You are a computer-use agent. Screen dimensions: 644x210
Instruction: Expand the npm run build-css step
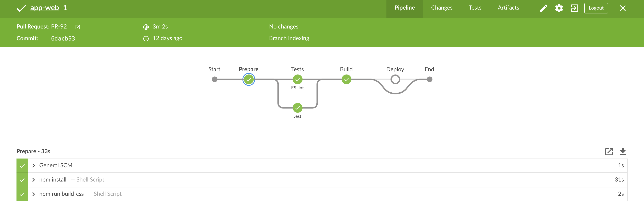pyautogui.click(x=34, y=194)
